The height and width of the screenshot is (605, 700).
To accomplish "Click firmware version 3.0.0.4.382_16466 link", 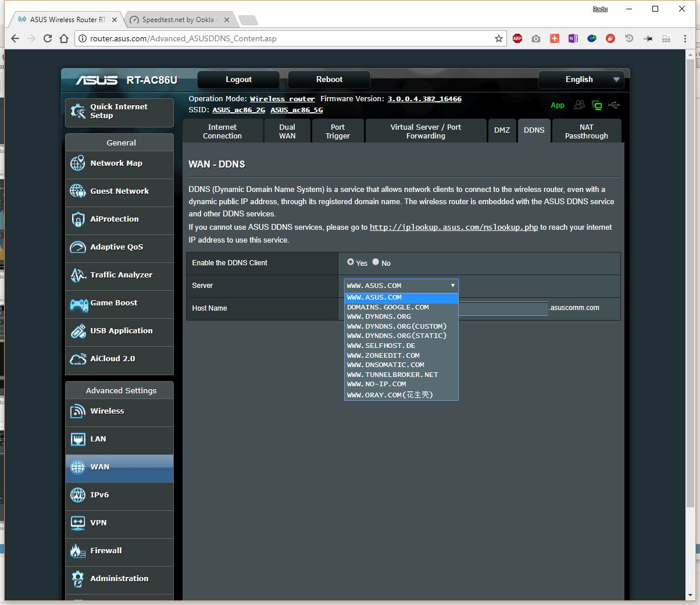I will (x=424, y=99).
